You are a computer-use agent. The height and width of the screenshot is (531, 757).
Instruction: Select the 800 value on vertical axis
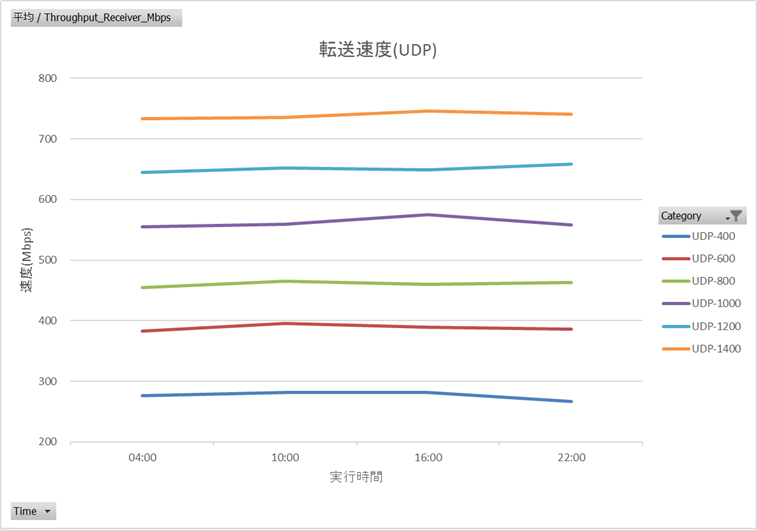[48, 78]
